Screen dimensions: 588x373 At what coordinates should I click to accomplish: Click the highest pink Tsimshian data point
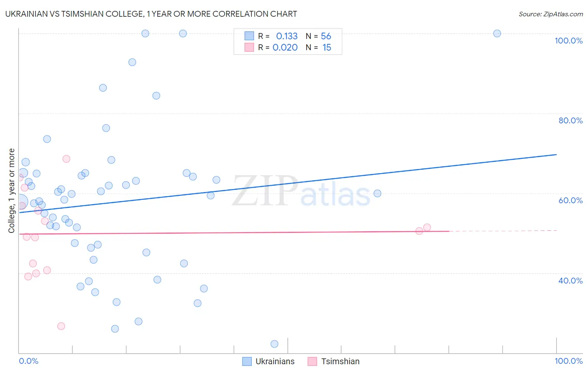[66, 159]
